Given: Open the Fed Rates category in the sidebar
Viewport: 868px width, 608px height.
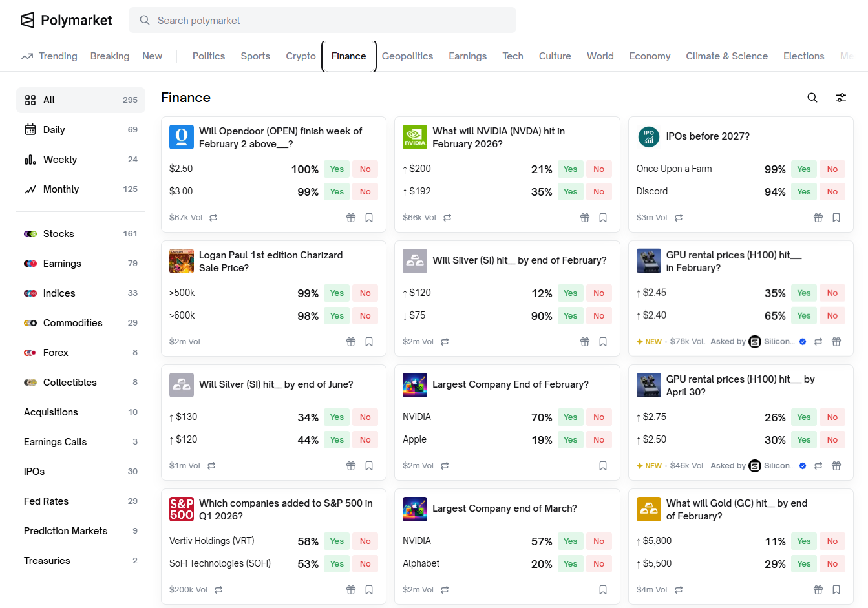Looking at the screenshot, I should 45,501.
